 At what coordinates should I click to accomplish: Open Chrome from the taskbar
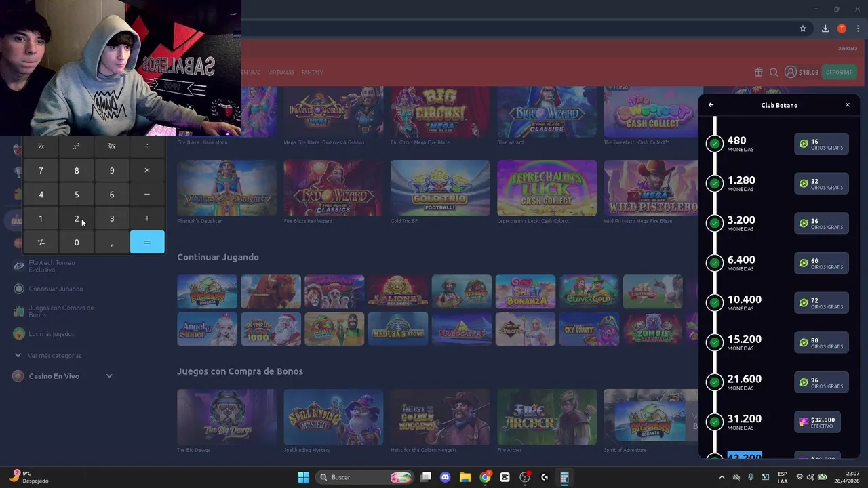(485, 477)
